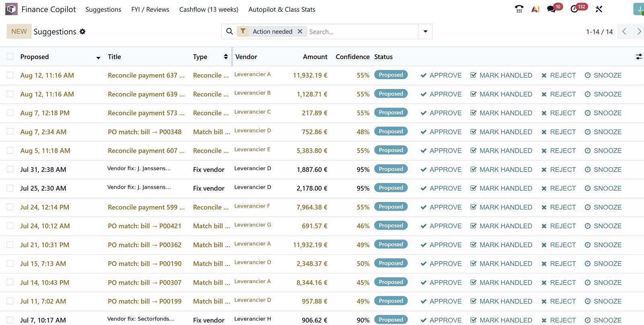The image size is (644, 325).
Task: Open the Finance Copilot app home icon
Action: [11, 9]
